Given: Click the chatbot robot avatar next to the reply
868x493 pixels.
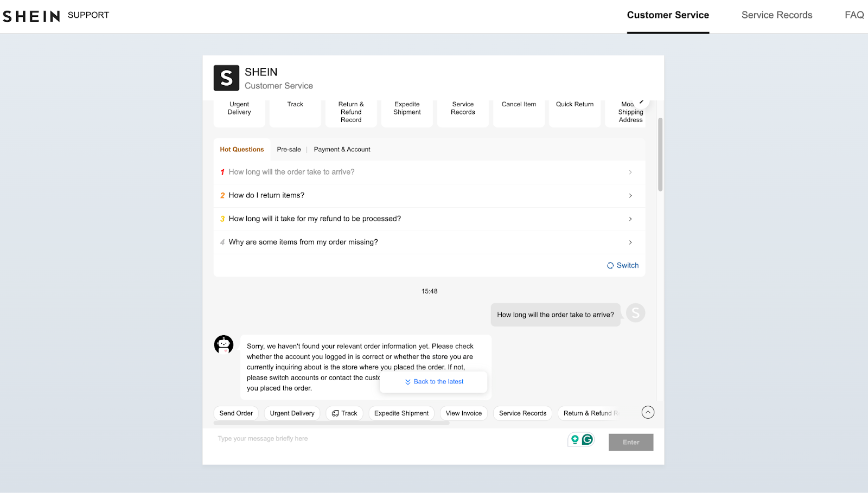Looking at the screenshot, I should coord(224,344).
